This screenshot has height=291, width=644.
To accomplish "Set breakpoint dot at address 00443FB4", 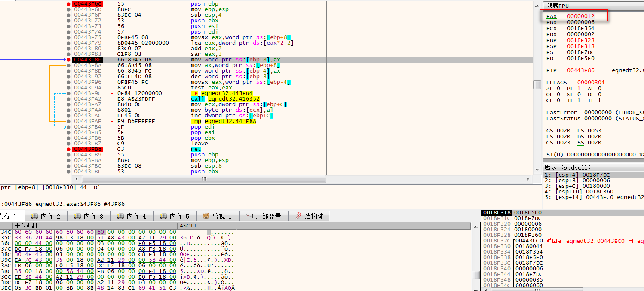I will point(69,127).
